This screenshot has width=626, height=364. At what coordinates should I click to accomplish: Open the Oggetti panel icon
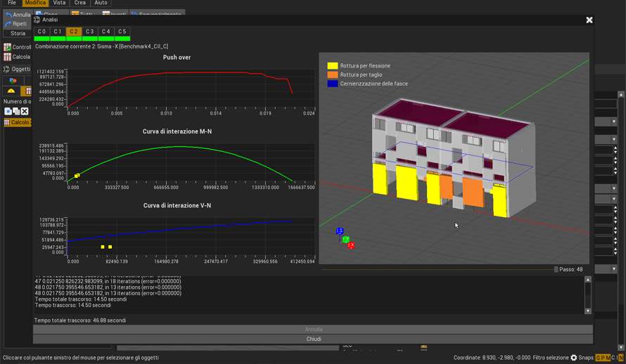click(x=6, y=69)
